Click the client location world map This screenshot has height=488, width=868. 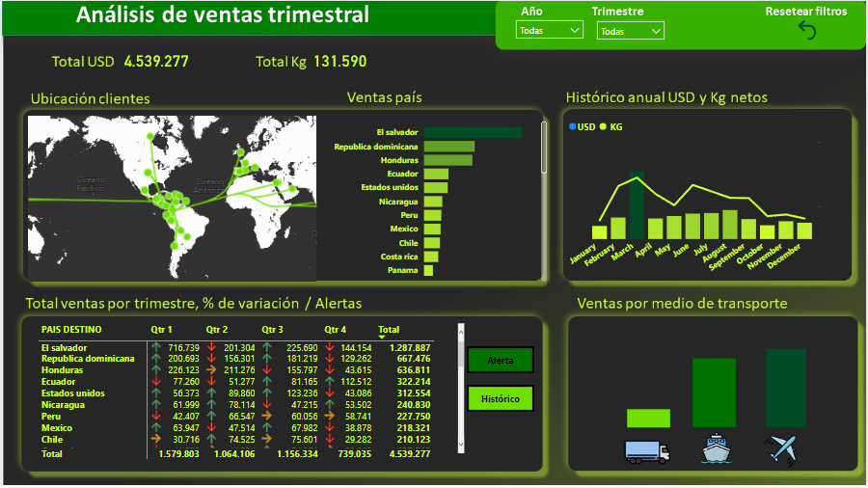click(x=172, y=198)
